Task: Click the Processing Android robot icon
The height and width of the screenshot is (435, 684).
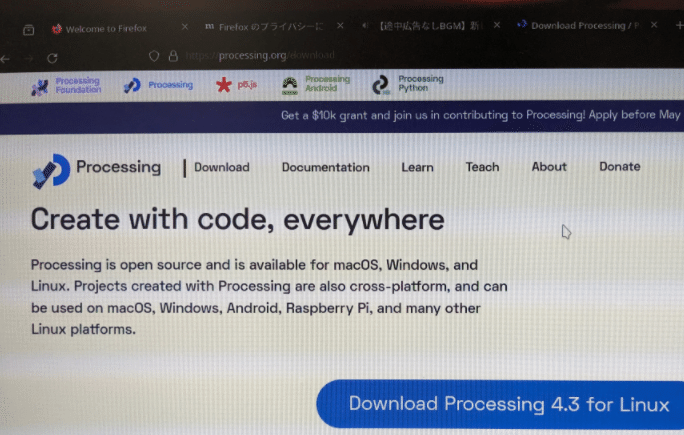Action: coord(290,86)
